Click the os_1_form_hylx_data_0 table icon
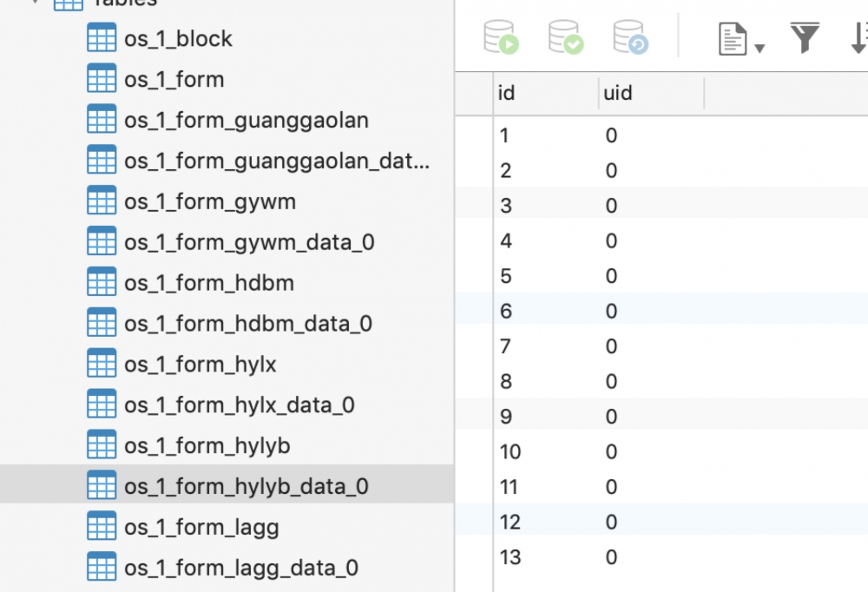This screenshot has width=868, height=592. pos(102,404)
